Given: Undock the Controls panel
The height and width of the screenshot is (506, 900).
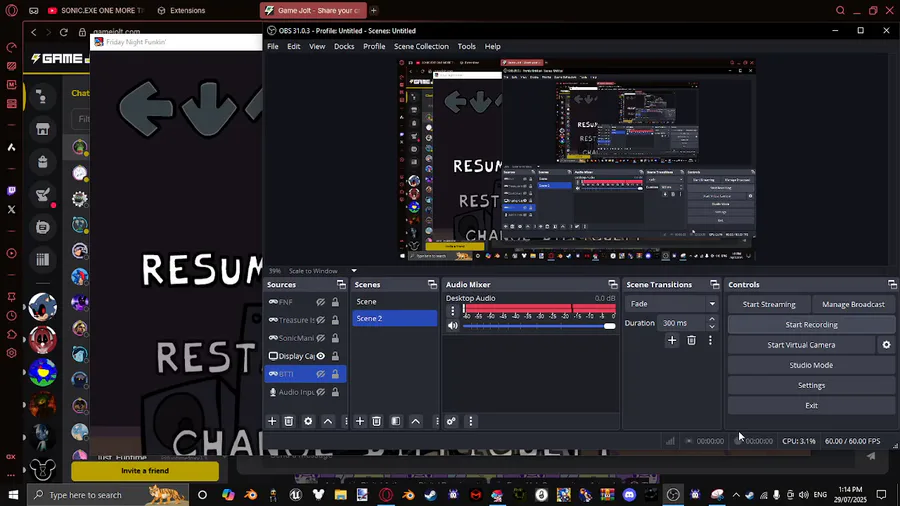Looking at the screenshot, I should (892, 285).
